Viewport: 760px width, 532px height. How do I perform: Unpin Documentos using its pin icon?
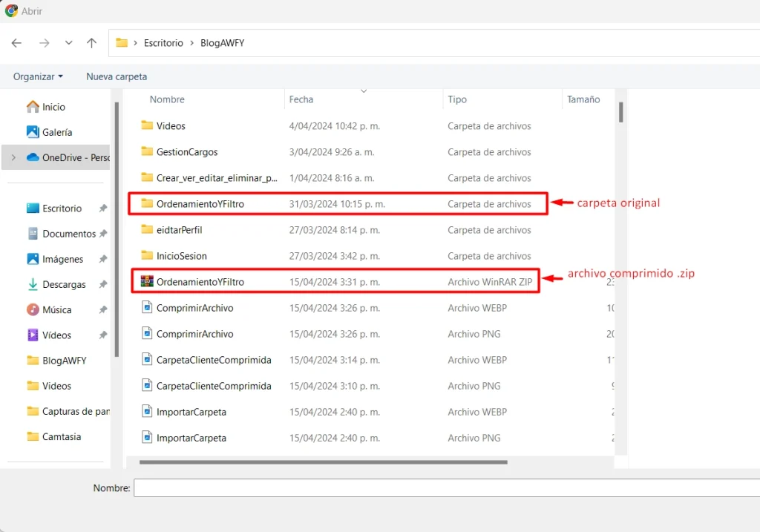(102, 234)
